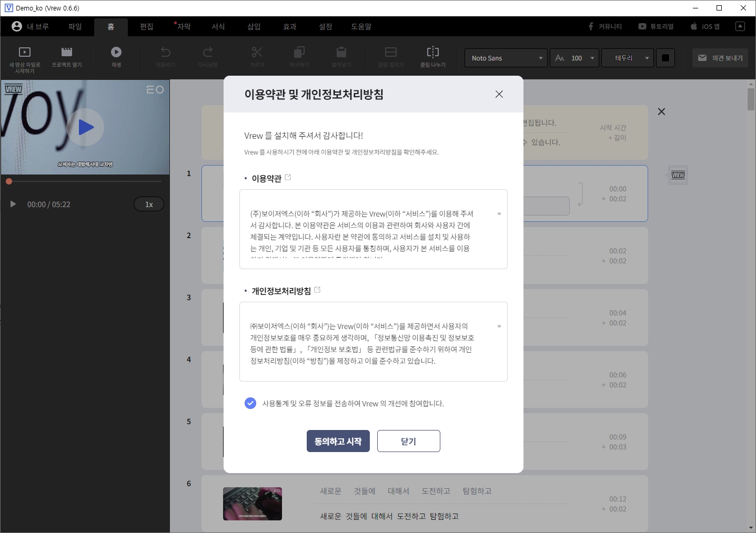The height and width of the screenshot is (533, 756).
Task: Open font size 100 dropdown
Action: [x=574, y=58]
